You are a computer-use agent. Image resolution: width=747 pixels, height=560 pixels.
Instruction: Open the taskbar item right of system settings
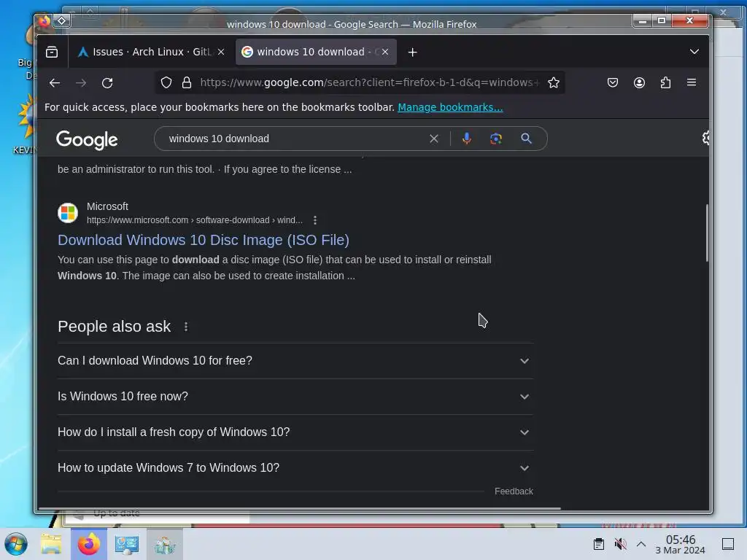click(x=165, y=544)
